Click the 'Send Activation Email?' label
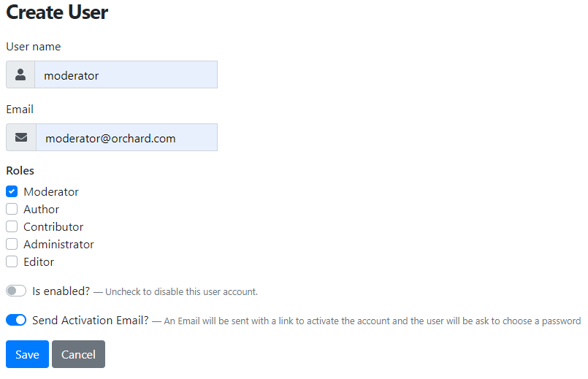 91,320
